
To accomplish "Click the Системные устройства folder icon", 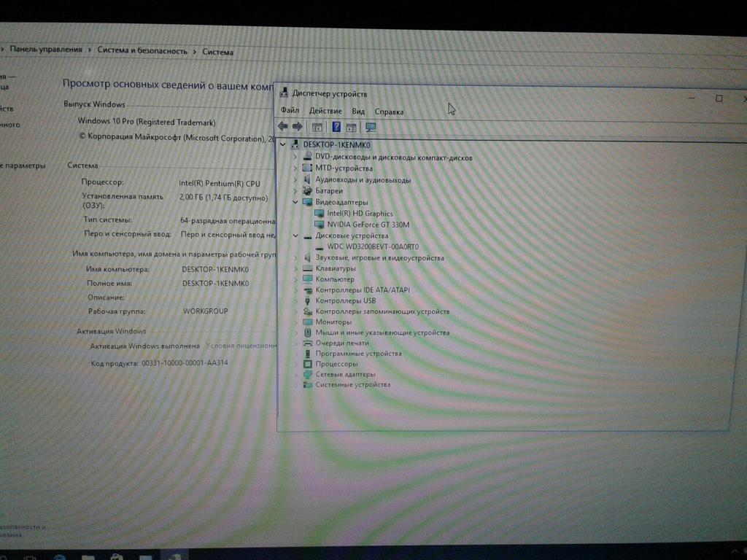I will click(x=307, y=384).
